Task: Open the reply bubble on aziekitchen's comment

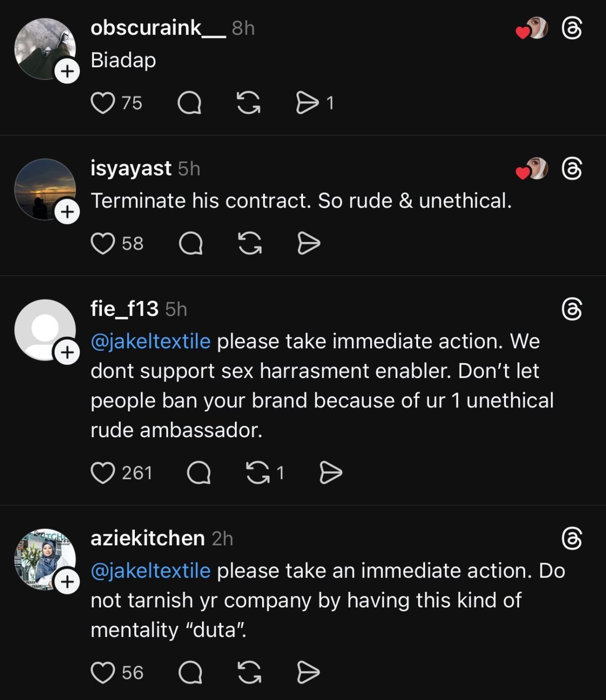Action: pyautogui.click(x=191, y=673)
